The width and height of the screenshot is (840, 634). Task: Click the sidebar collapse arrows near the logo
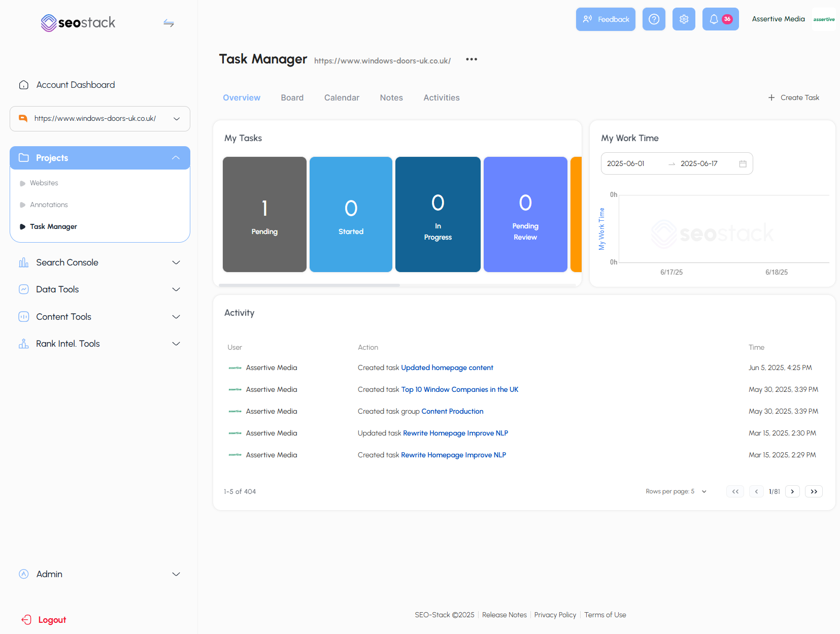click(169, 23)
